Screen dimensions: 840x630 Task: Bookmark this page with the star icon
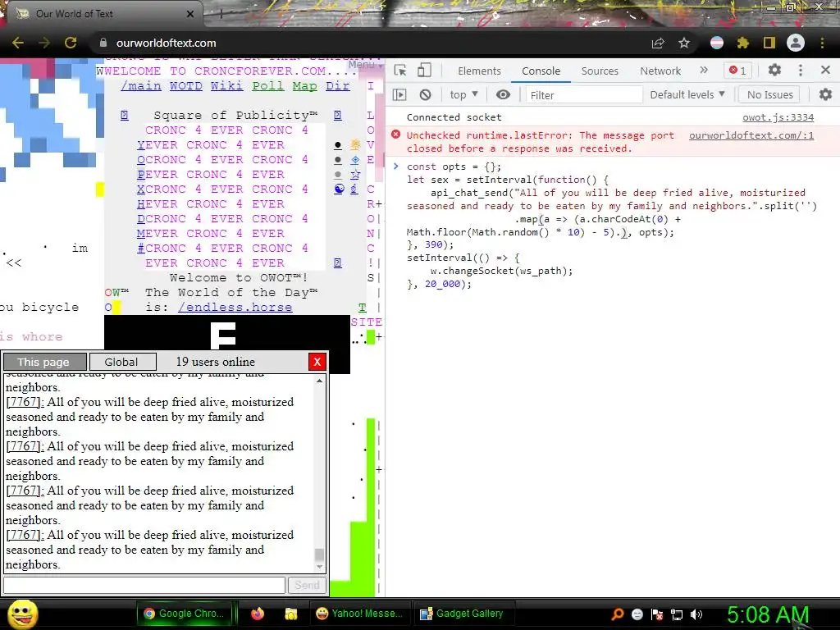[684, 43]
